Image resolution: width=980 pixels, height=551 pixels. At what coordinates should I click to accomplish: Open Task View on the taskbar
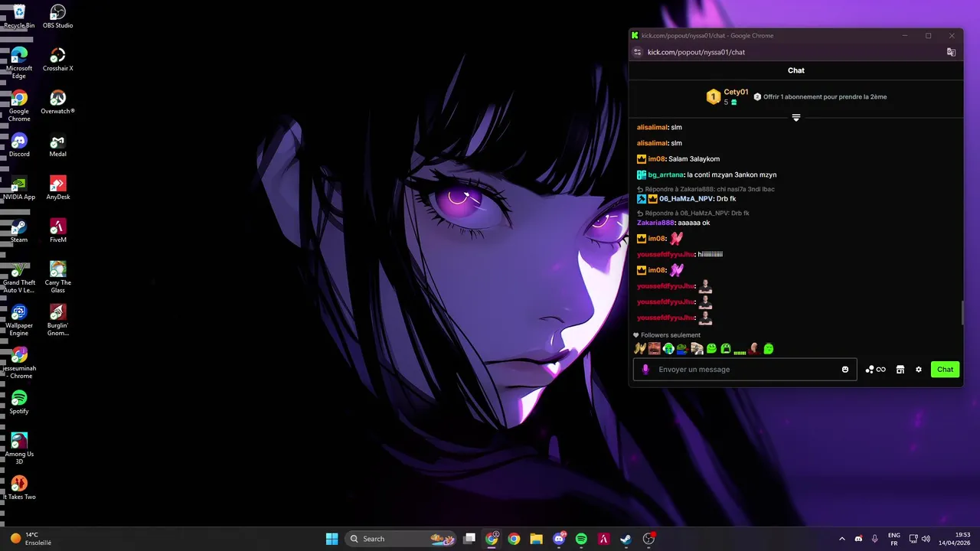click(x=469, y=539)
